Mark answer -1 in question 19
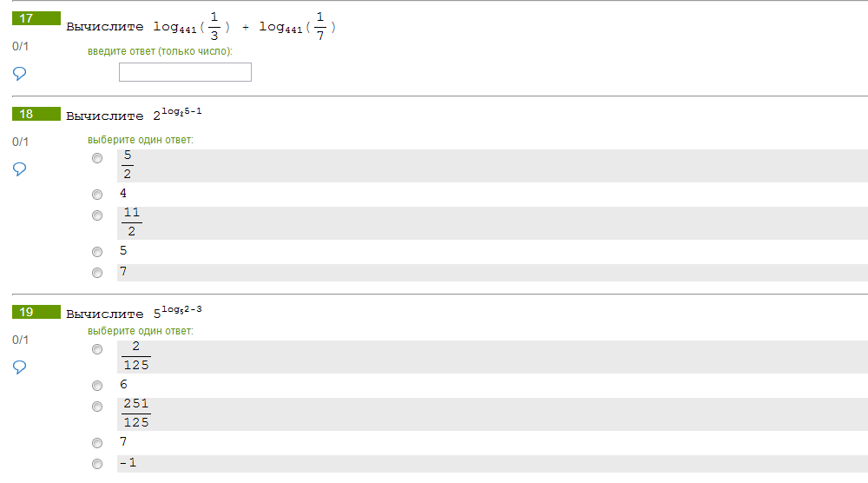The width and height of the screenshot is (868, 483). (x=97, y=464)
